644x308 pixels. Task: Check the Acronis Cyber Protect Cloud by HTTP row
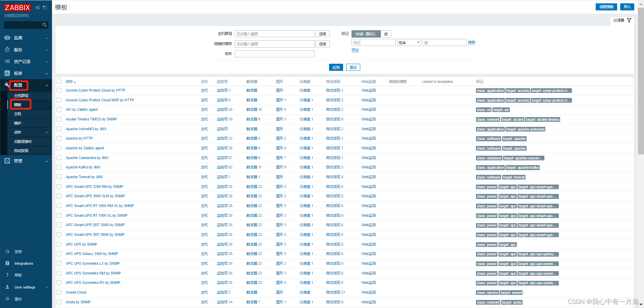(x=59, y=90)
